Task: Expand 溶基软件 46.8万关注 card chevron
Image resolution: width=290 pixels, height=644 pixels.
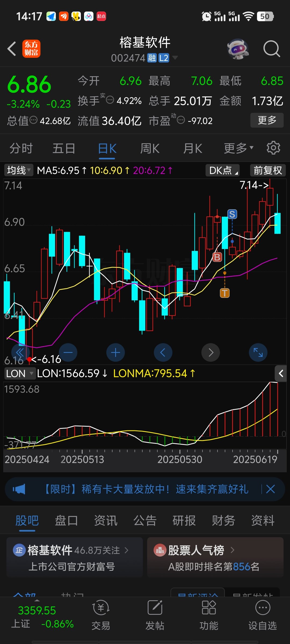Action: point(126,550)
